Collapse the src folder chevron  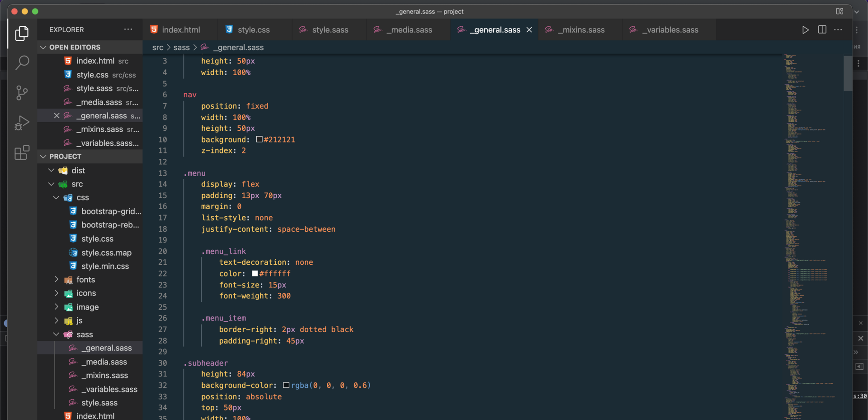[52, 184]
